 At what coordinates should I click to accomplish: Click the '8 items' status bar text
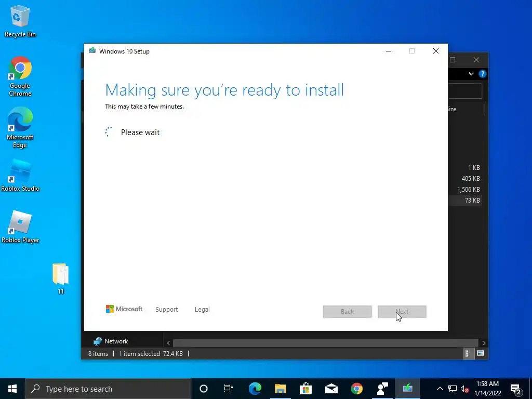98,353
